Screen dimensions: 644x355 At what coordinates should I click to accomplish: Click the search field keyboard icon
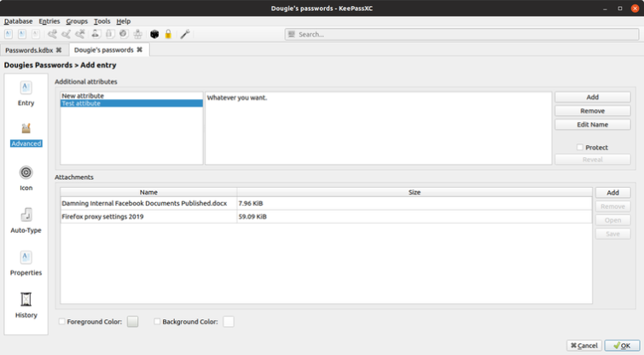tap(292, 34)
